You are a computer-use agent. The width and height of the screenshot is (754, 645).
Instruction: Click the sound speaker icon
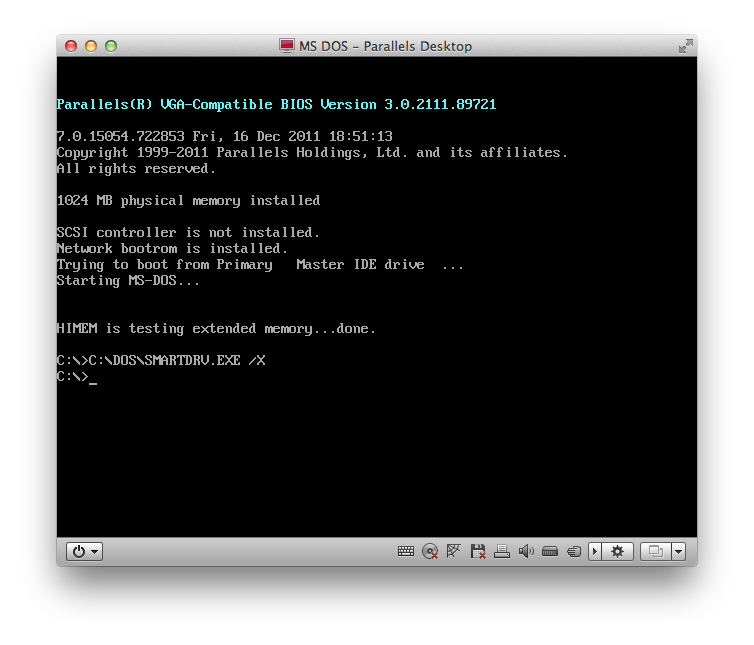[526, 551]
